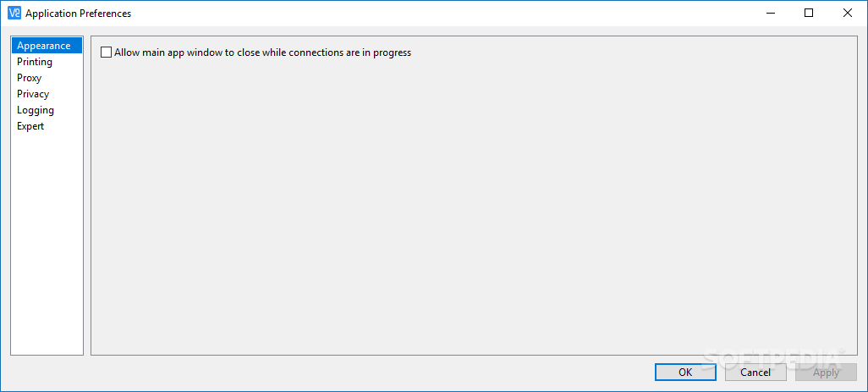Open the Expert settings page
The image size is (868, 392).
[30, 126]
